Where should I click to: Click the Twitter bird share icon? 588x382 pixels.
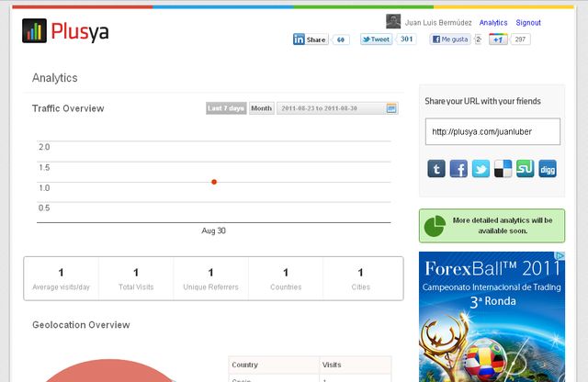pos(481,169)
